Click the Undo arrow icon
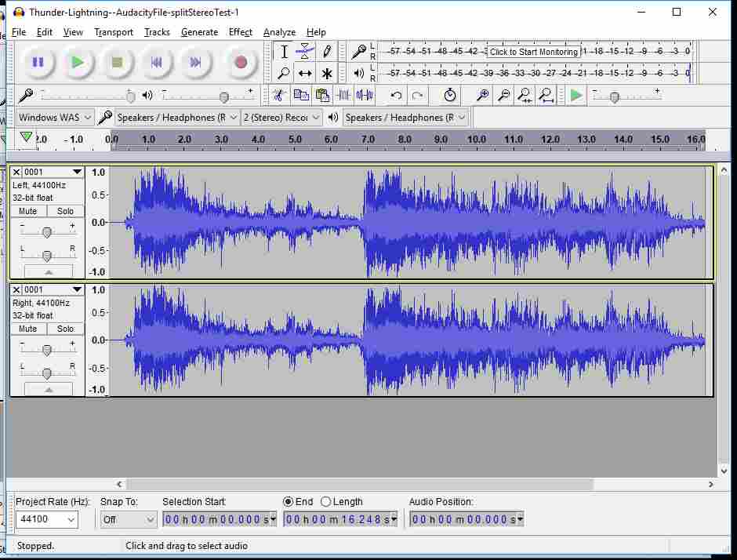 pyautogui.click(x=396, y=96)
